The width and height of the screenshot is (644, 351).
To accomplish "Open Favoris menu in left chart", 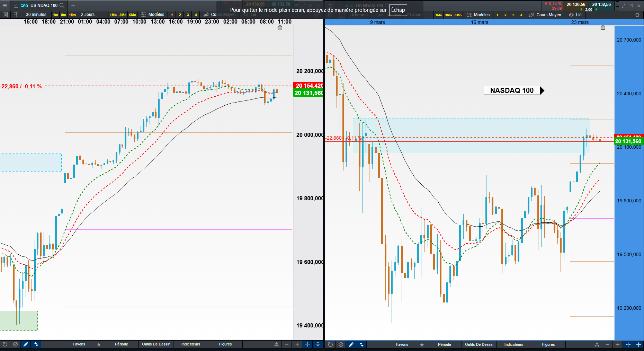I will pos(79,344).
